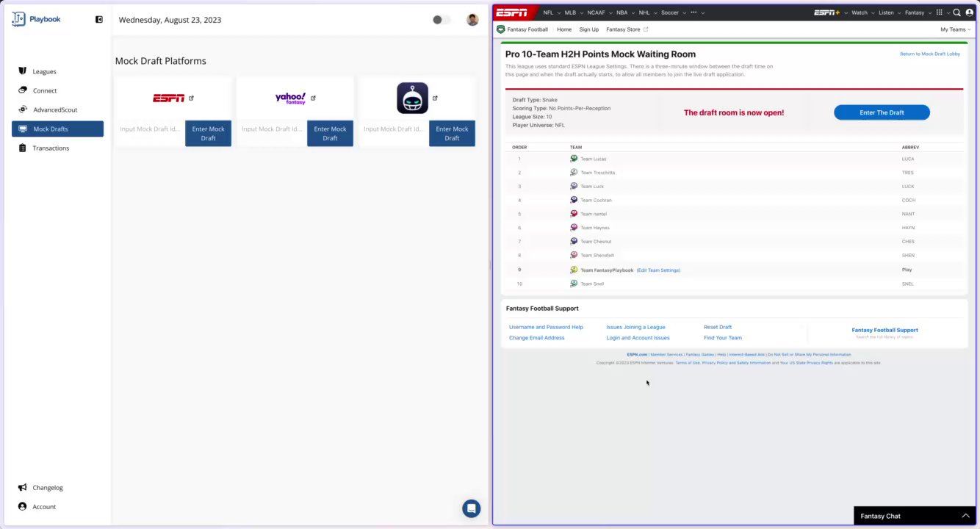Toggle the switch in Playbook header
Image resolution: width=980 pixels, height=529 pixels.
click(x=441, y=20)
